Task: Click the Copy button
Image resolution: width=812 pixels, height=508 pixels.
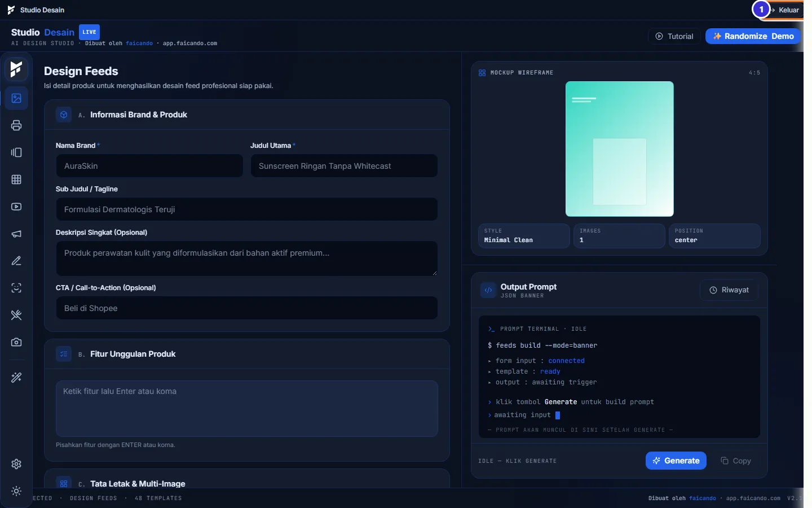Action: (x=736, y=461)
